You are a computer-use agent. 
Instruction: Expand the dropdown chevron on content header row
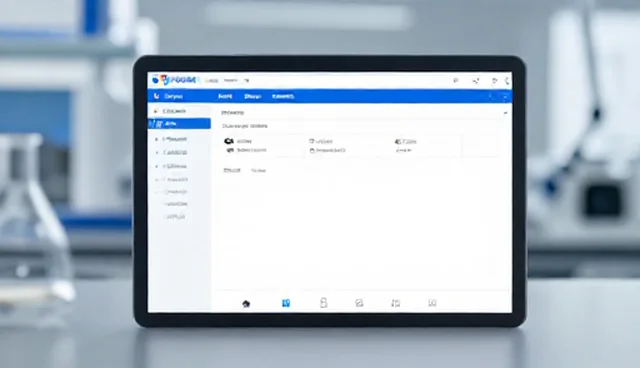505,113
